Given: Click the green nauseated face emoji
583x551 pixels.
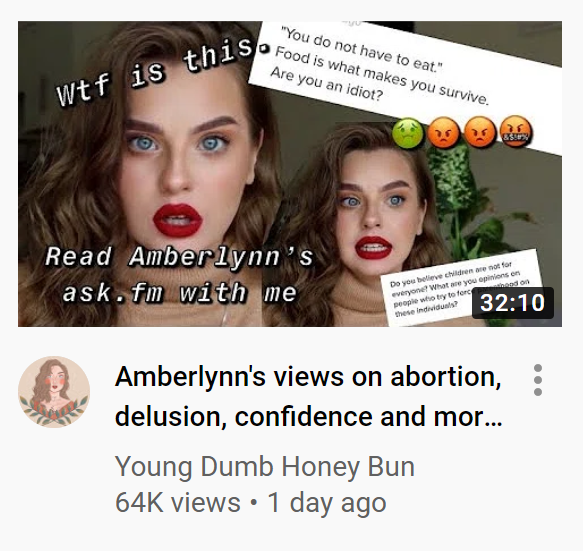Looking at the screenshot, I should [408, 133].
